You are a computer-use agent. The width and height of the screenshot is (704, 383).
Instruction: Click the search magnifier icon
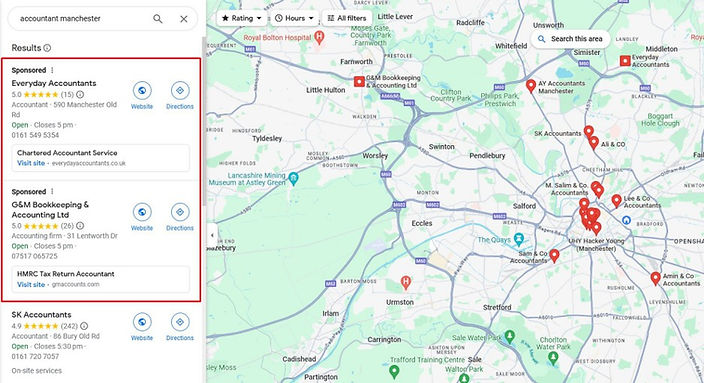[x=158, y=19]
